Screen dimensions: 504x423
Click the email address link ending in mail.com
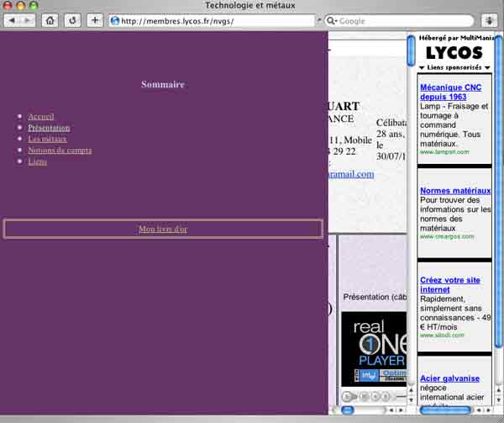[351, 174]
